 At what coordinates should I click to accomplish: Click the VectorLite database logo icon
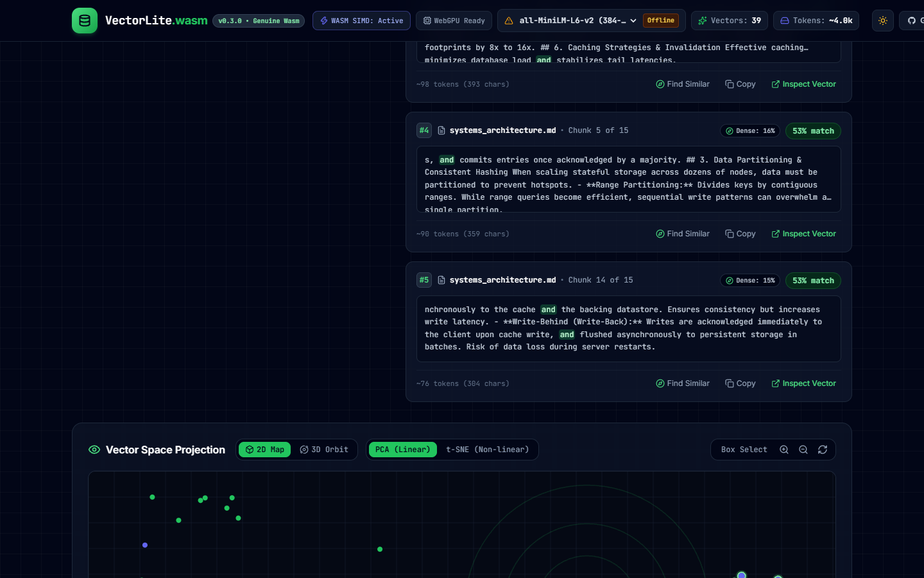coord(85,21)
